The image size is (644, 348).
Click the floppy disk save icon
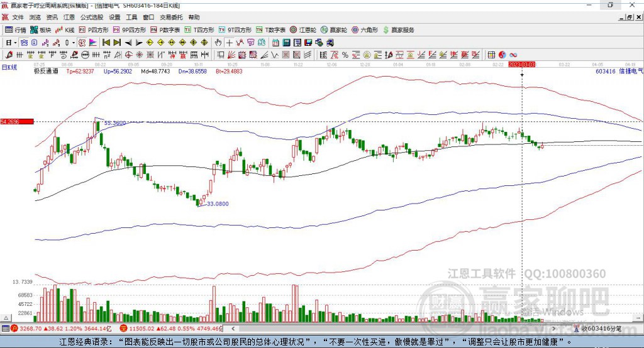coord(308,43)
